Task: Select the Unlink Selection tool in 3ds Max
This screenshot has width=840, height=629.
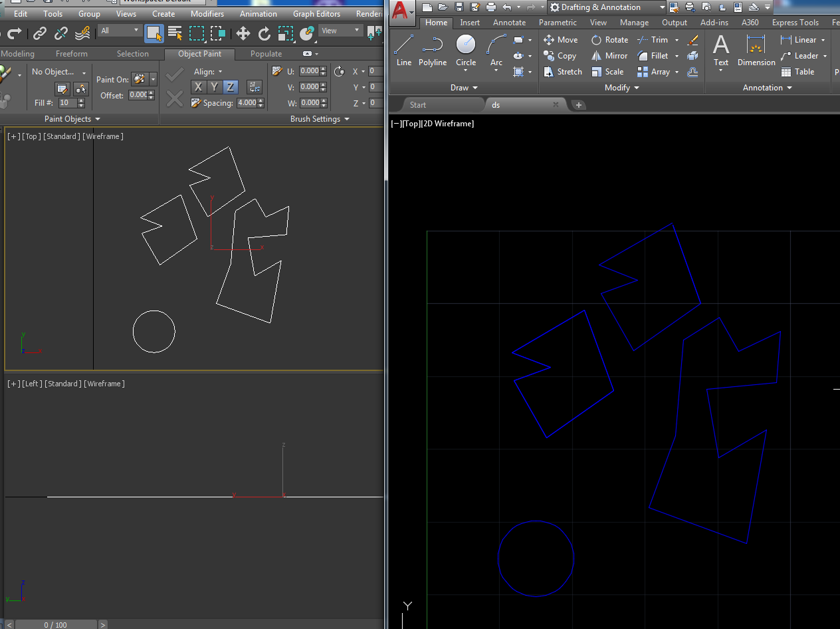Action: click(x=61, y=33)
